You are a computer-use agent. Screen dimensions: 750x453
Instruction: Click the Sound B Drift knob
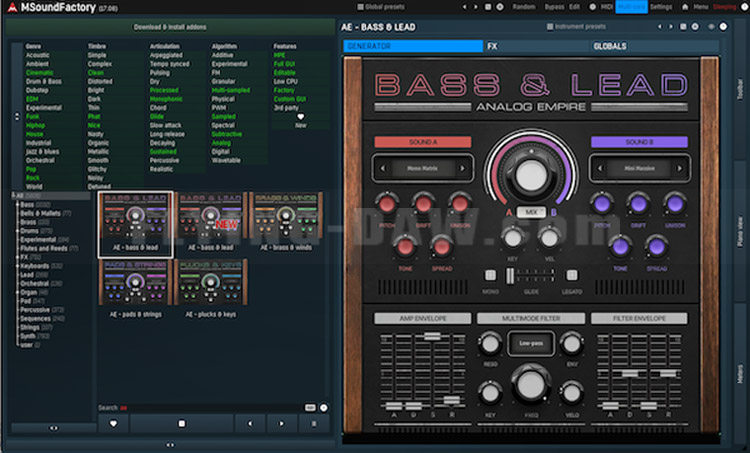coord(639,204)
